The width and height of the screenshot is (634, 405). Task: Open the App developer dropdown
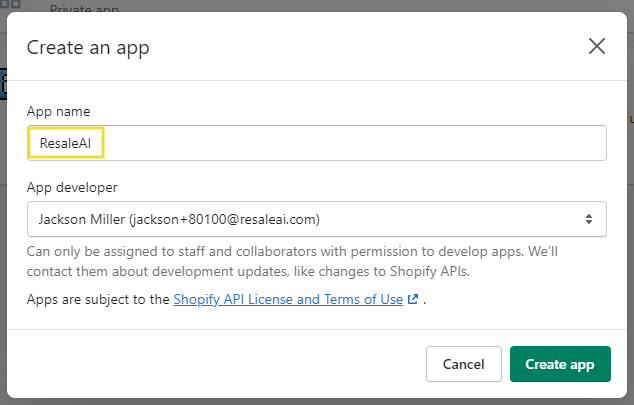(317, 219)
